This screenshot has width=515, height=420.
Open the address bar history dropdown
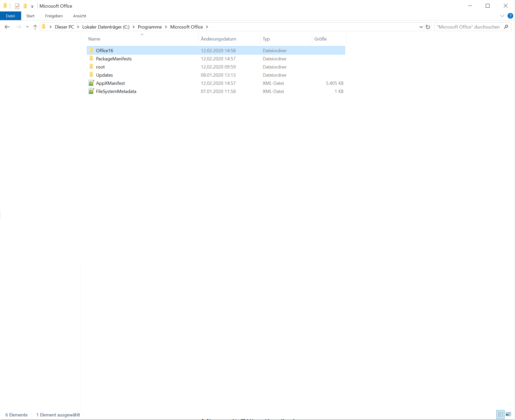coord(421,27)
